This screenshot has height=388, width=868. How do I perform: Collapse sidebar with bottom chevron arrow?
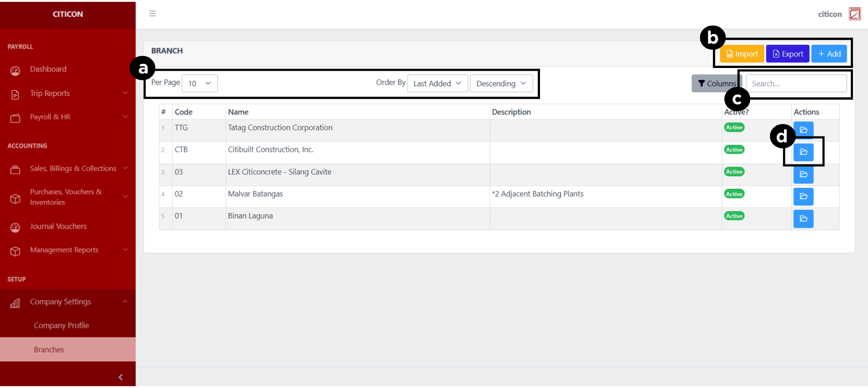click(121, 377)
